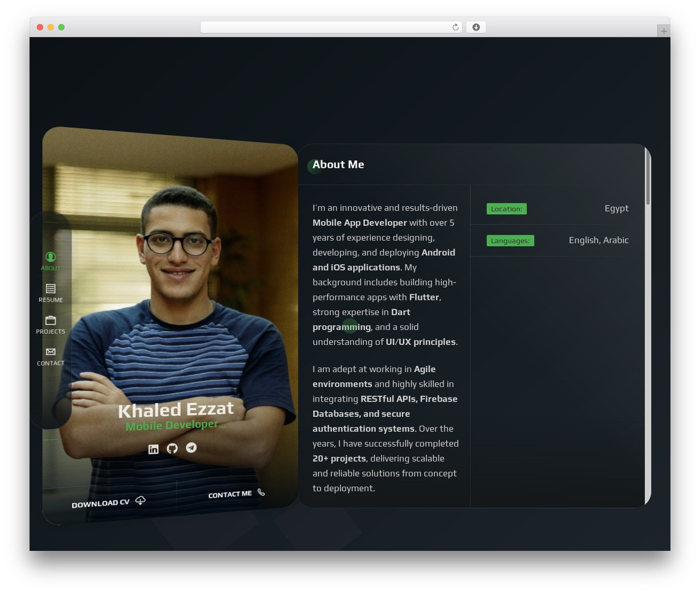Click the bold 20+ projects text
The image size is (700, 593).
coord(339,458)
